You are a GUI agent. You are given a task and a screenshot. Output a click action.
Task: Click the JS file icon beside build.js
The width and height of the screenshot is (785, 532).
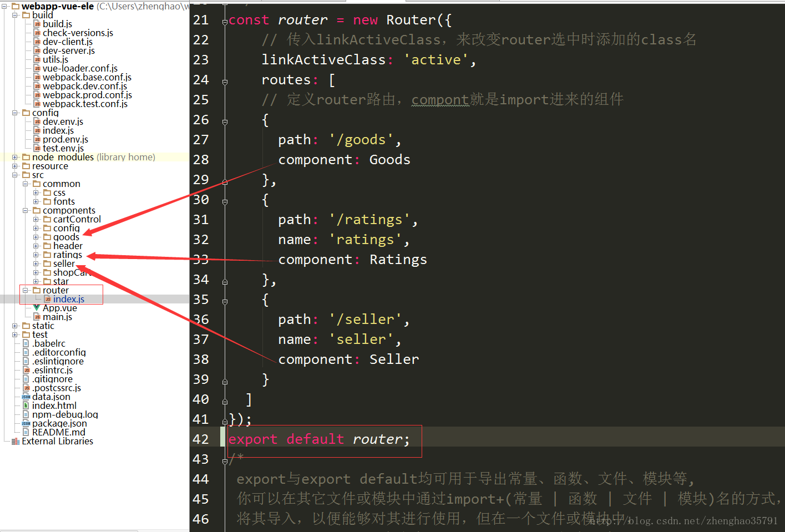(37, 24)
